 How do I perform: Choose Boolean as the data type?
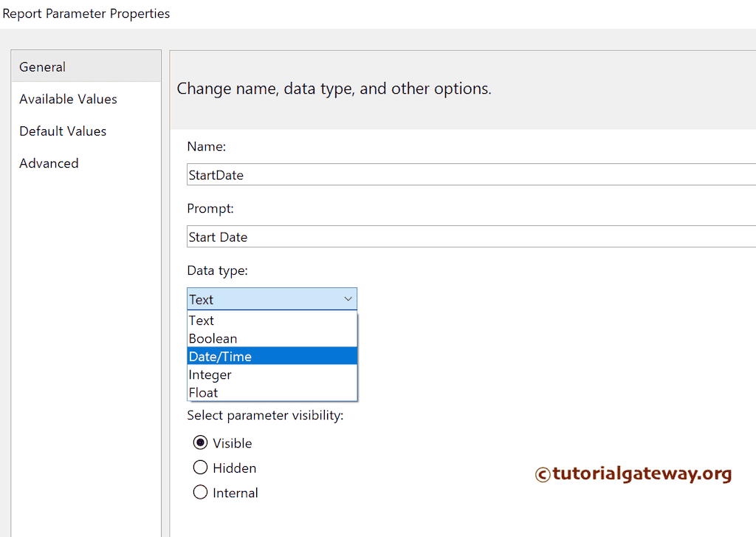[213, 338]
